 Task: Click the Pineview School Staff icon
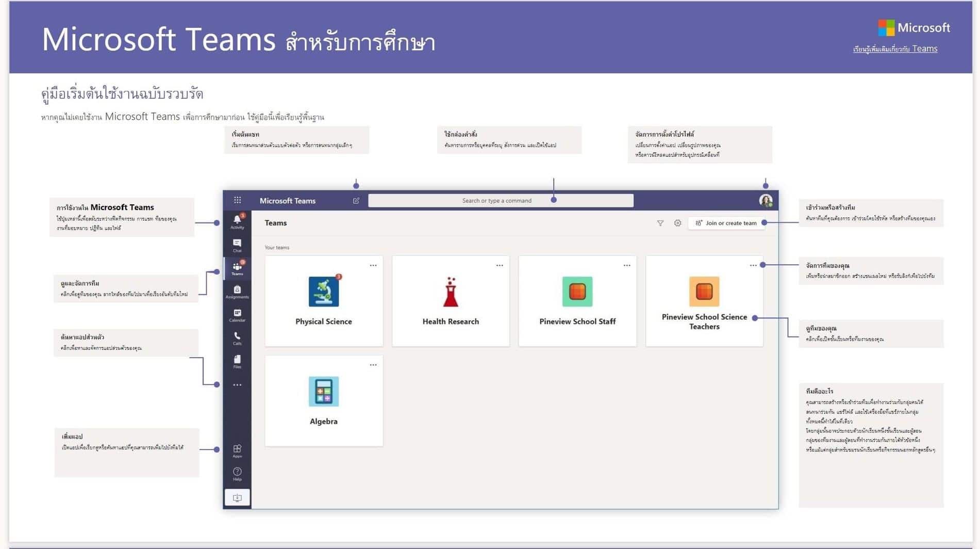[x=577, y=292]
